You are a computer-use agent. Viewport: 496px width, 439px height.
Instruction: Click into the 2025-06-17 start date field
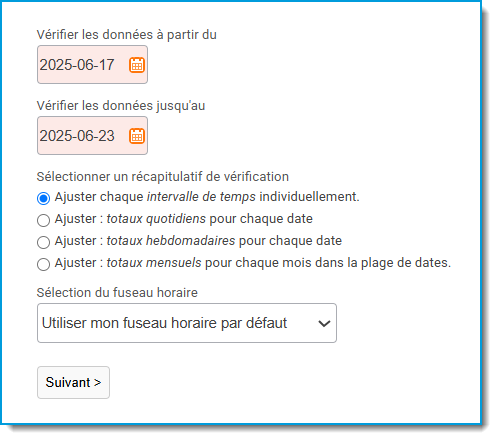point(92,65)
